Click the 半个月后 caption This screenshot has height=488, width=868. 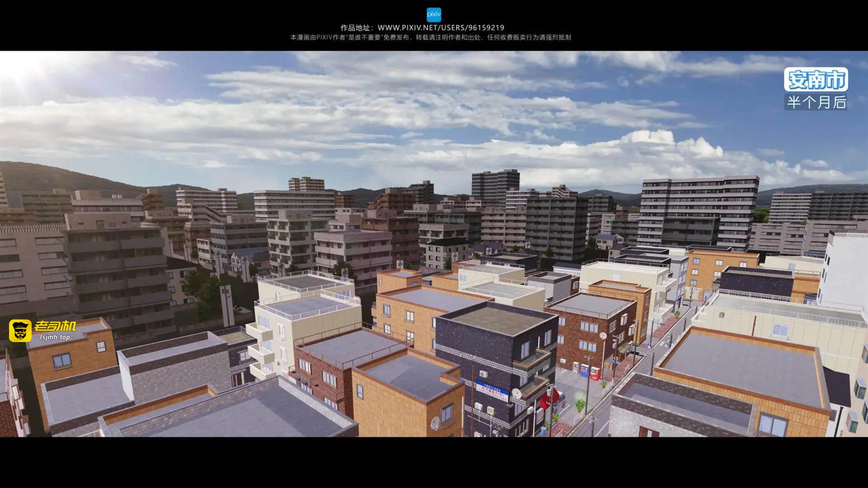(x=816, y=102)
